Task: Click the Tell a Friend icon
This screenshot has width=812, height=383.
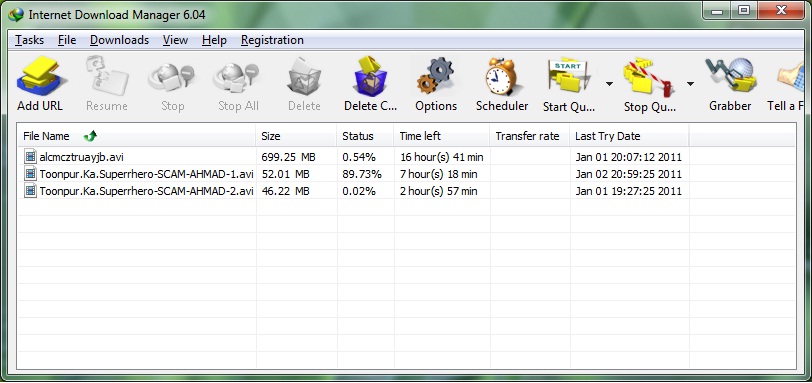Action: pyautogui.click(x=791, y=76)
